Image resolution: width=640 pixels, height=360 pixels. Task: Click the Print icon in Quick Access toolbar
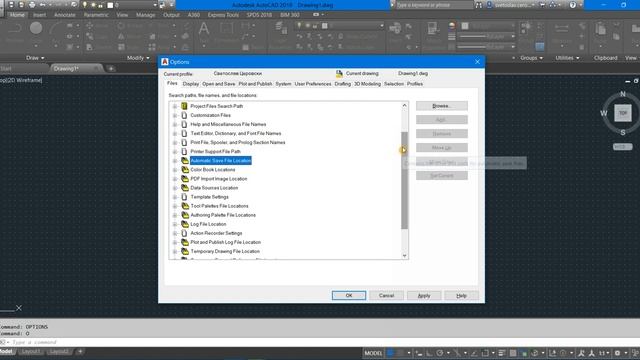[32, 5]
